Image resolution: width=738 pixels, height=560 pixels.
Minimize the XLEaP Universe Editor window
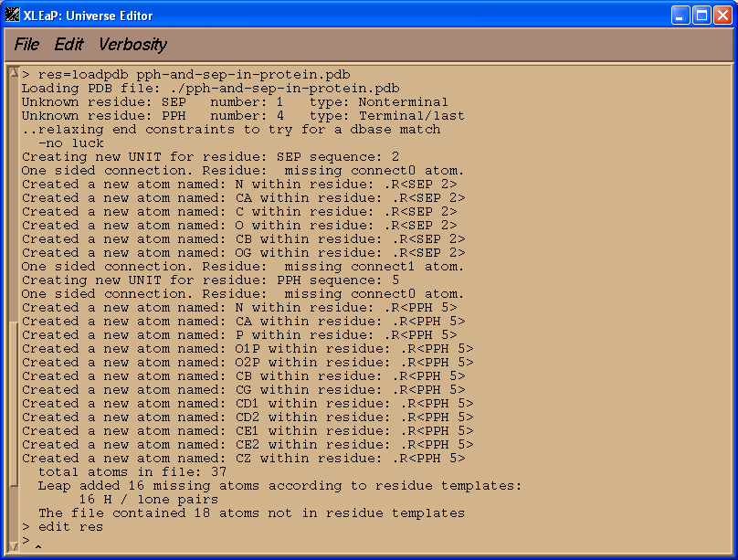[680, 16]
